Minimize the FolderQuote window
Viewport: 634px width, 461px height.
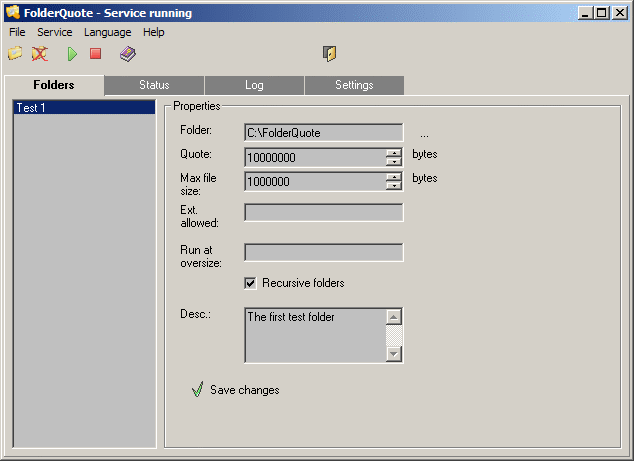pos(585,13)
